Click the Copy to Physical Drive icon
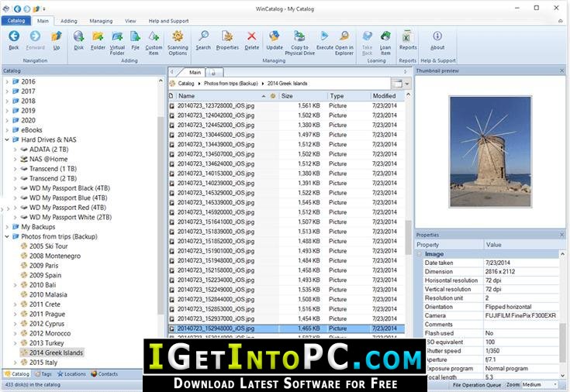Viewport: 570px width, 392px height. click(299, 36)
